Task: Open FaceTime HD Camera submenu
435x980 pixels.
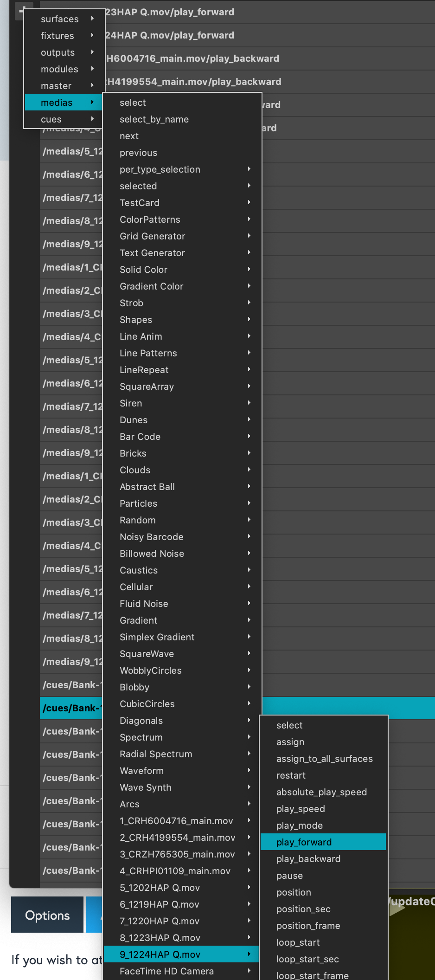Action: click(x=182, y=971)
